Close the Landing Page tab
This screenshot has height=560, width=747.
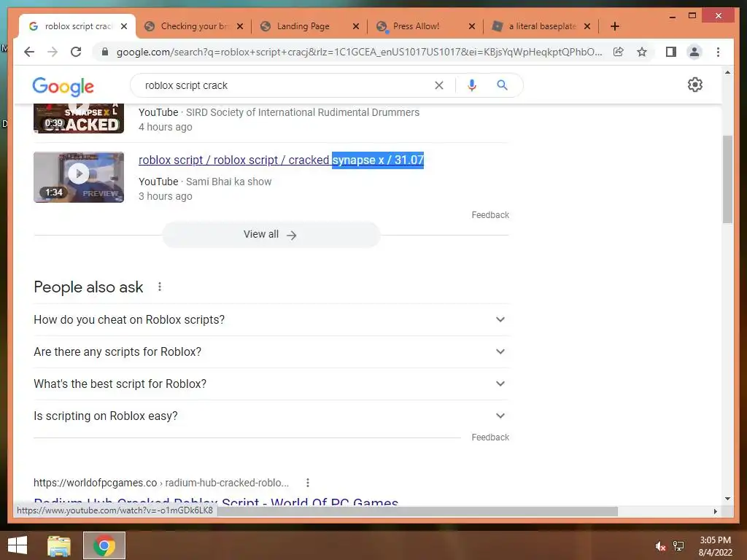(x=356, y=26)
